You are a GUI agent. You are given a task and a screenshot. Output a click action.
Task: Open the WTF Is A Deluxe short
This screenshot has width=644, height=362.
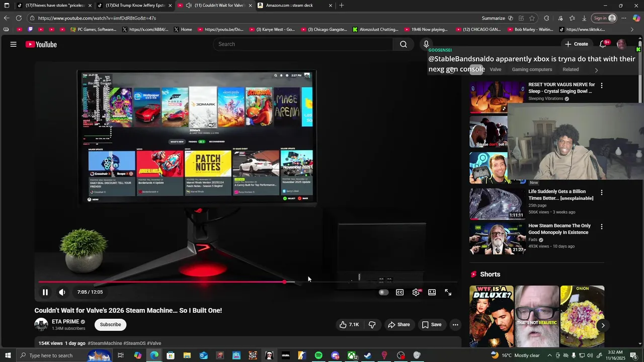click(492, 316)
